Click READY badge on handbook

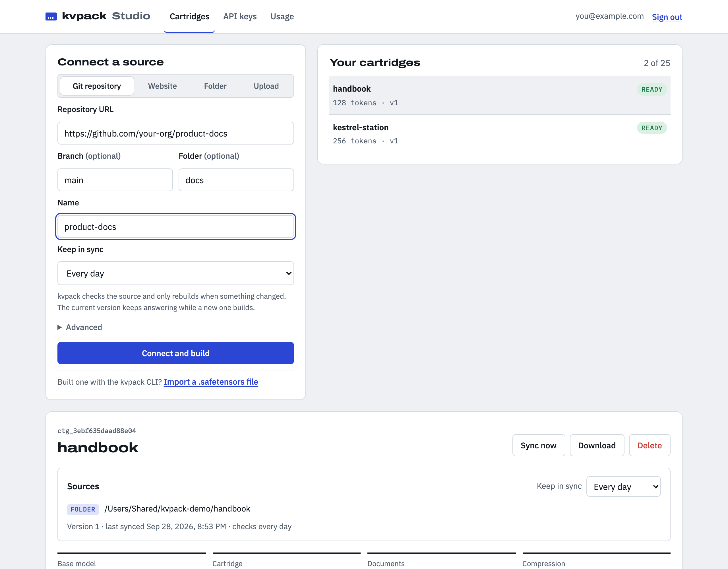tap(652, 89)
